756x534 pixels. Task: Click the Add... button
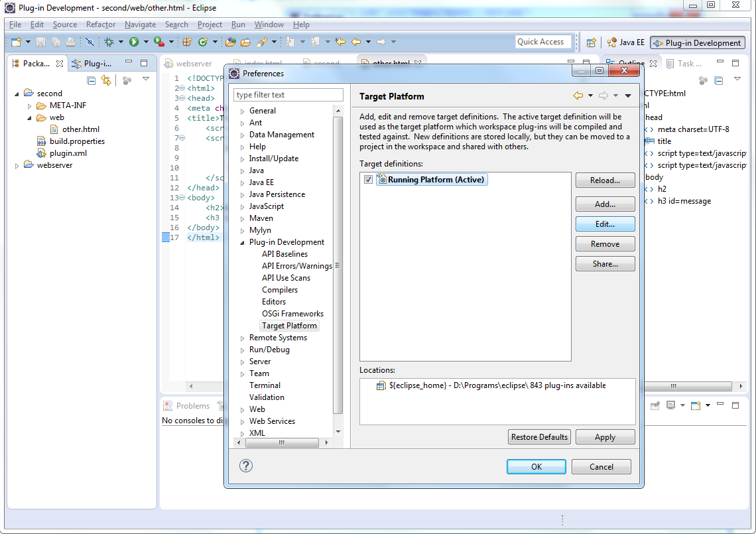click(x=605, y=204)
